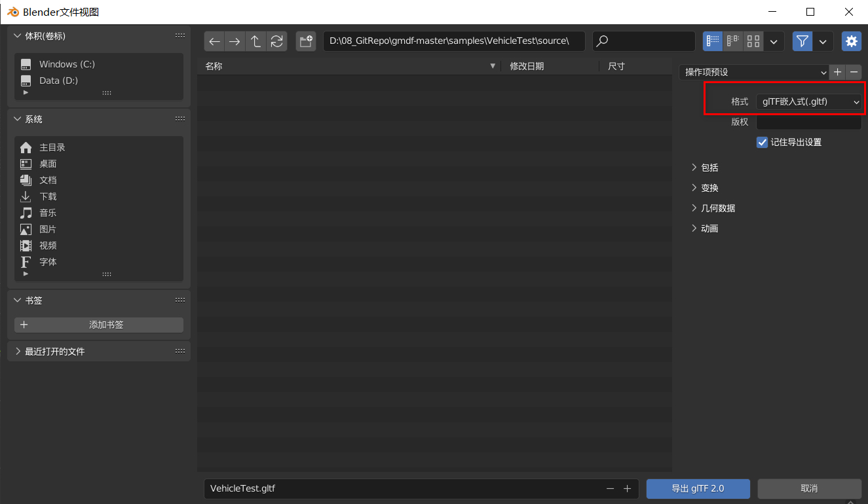Image resolution: width=868 pixels, height=504 pixels.
Task: Open the file browser settings gear
Action: [x=852, y=41]
